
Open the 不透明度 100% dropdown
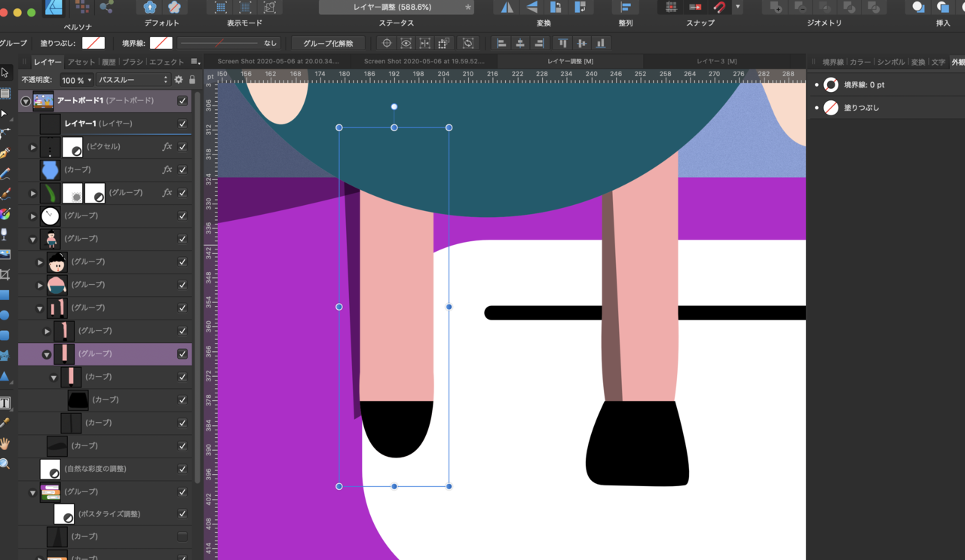(77, 80)
